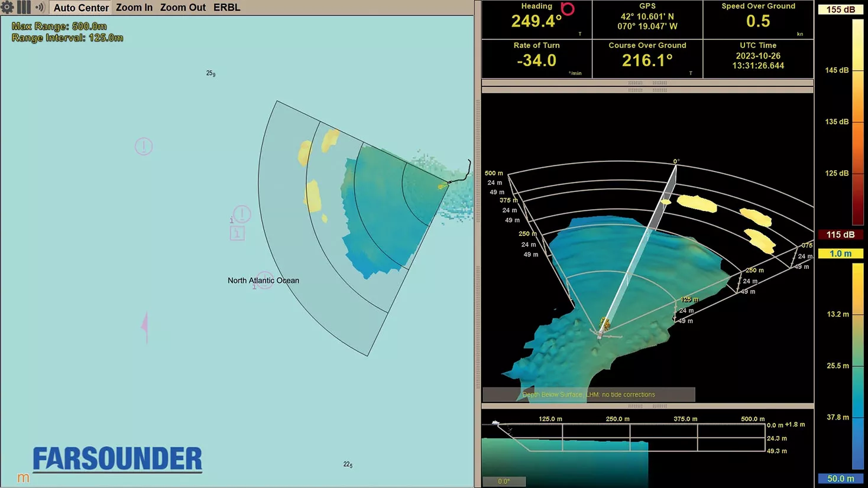Adjust the 115 dB lower threshold value
Screen dimensions: 868x488
[840, 235]
